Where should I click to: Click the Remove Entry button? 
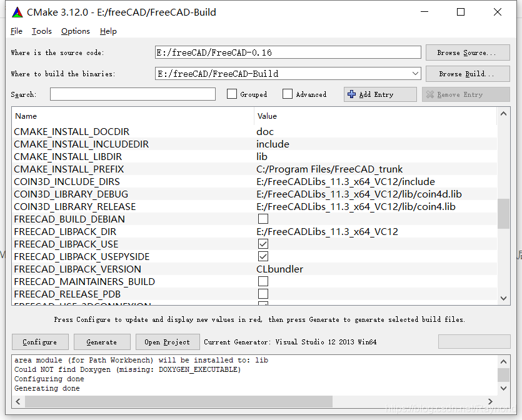(x=466, y=94)
